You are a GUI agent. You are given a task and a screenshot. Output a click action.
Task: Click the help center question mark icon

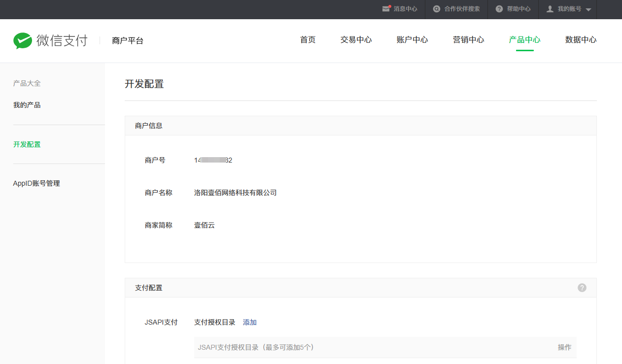tap(499, 9)
